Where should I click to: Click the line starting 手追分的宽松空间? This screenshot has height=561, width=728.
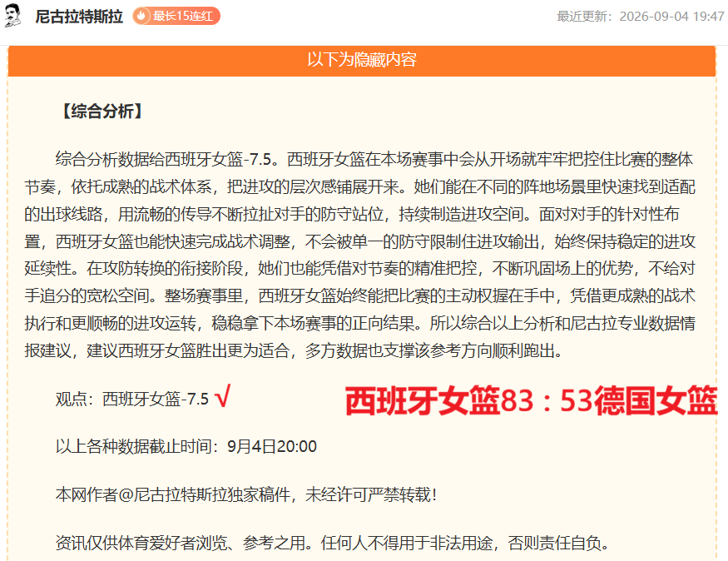coord(359,295)
